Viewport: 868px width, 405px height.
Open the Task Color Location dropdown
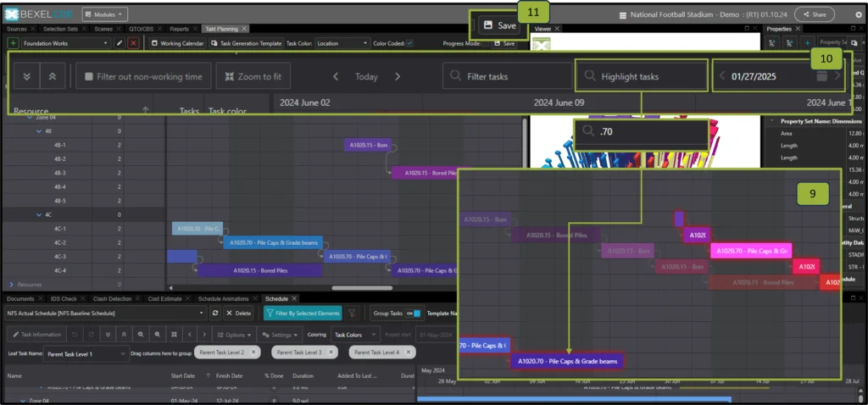point(342,43)
